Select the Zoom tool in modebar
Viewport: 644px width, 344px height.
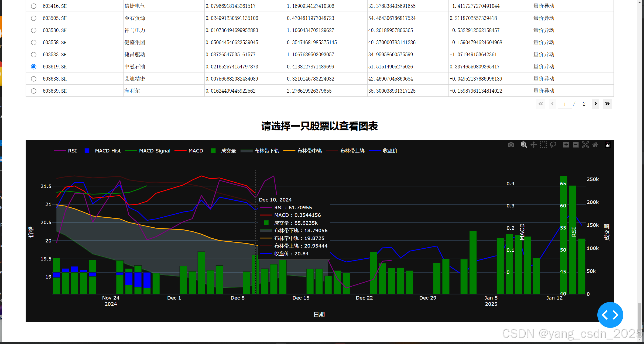click(524, 145)
